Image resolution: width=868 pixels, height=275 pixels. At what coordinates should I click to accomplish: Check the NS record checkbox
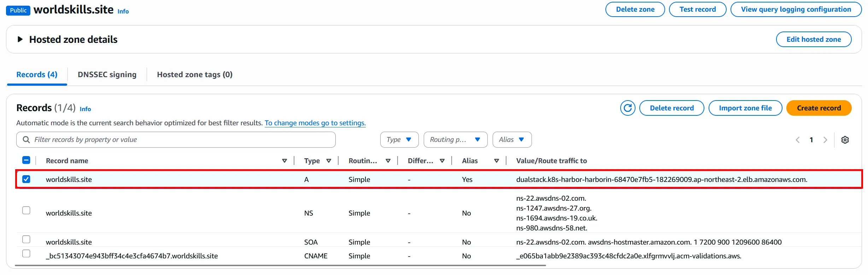point(26,210)
